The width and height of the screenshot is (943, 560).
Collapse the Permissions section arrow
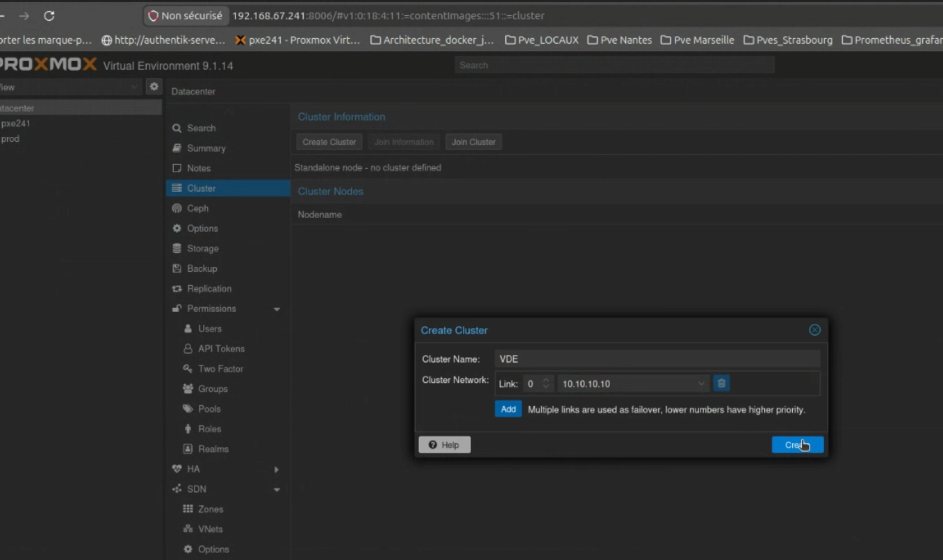point(277,309)
